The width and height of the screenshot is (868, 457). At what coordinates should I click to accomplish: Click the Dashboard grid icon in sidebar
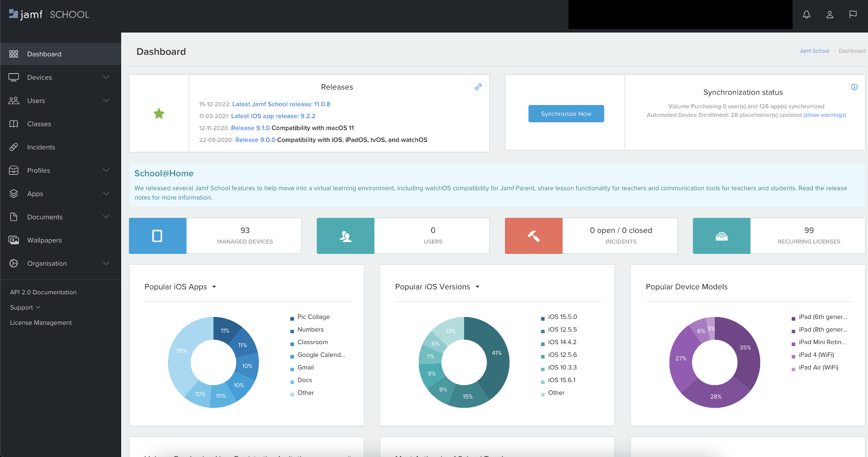(x=14, y=54)
